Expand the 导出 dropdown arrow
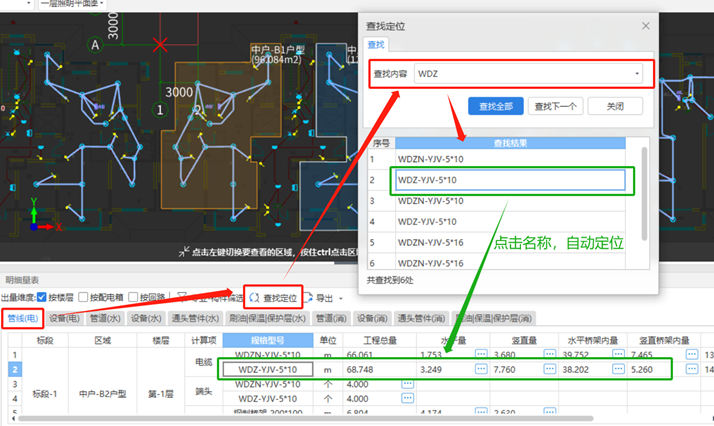The height and width of the screenshot is (426, 714). [x=344, y=299]
